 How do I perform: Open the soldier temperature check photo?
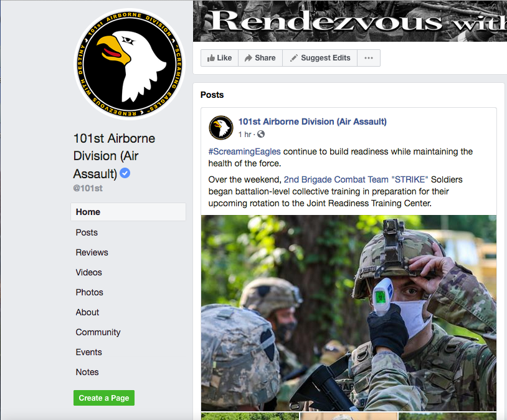(x=349, y=313)
